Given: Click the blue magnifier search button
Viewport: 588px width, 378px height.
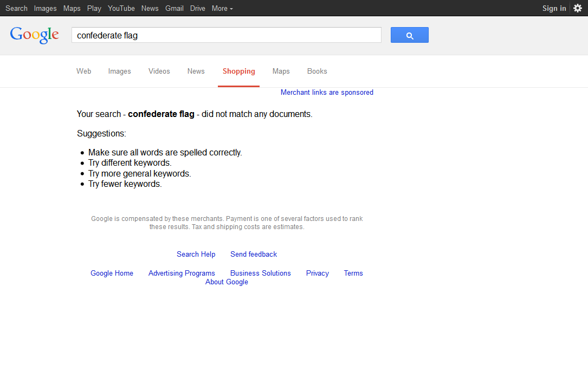Looking at the screenshot, I should coord(410,35).
